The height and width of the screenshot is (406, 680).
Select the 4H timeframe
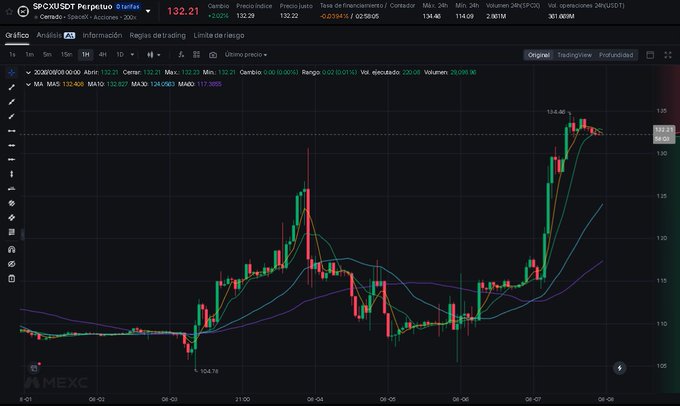[102, 55]
